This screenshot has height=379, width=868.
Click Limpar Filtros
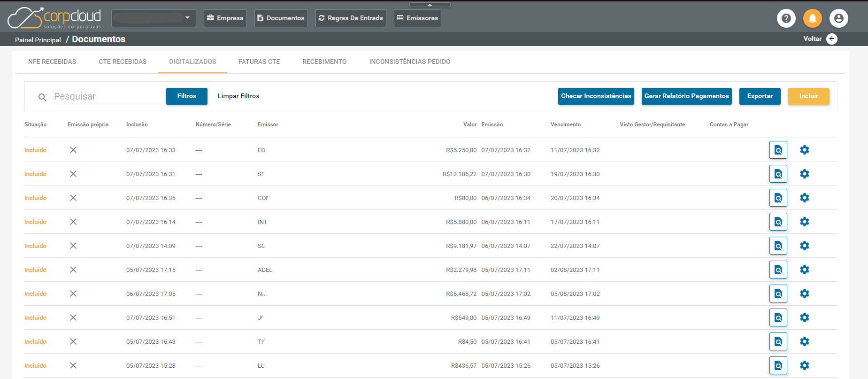(238, 96)
